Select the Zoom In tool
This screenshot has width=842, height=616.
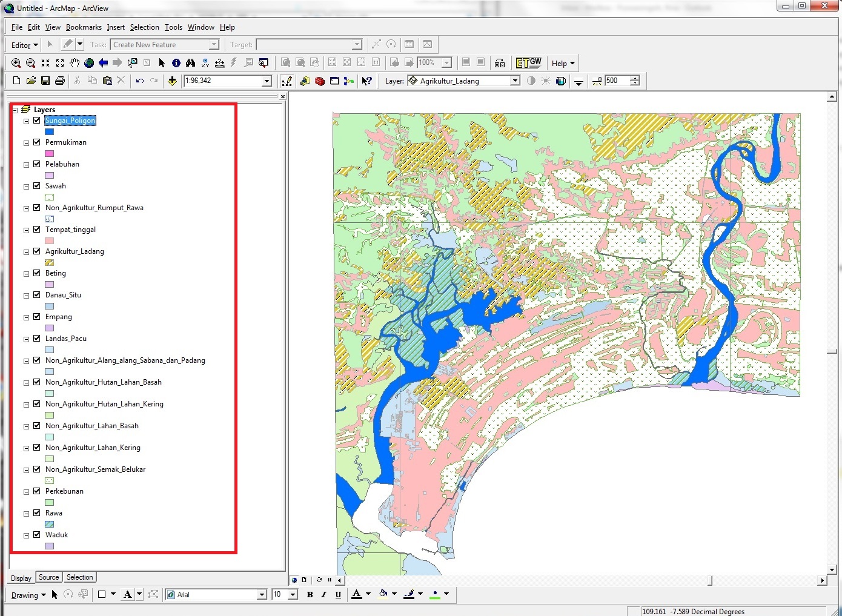pyautogui.click(x=16, y=63)
